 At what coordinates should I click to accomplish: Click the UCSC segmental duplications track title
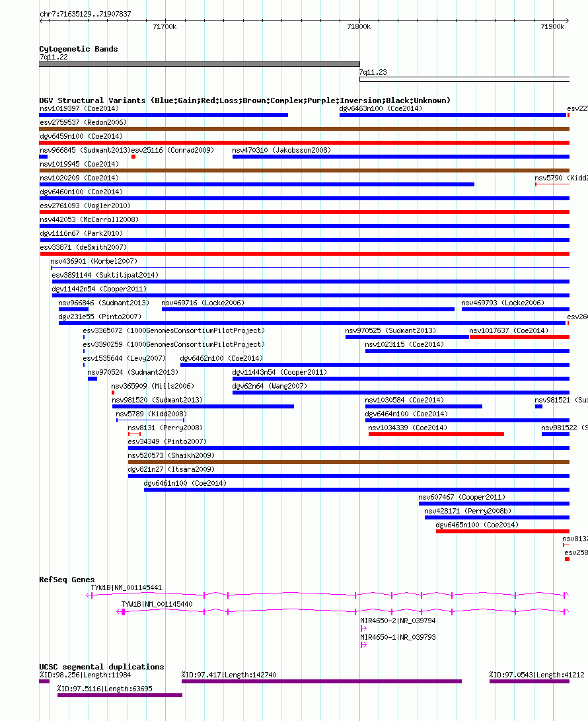coord(102,667)
